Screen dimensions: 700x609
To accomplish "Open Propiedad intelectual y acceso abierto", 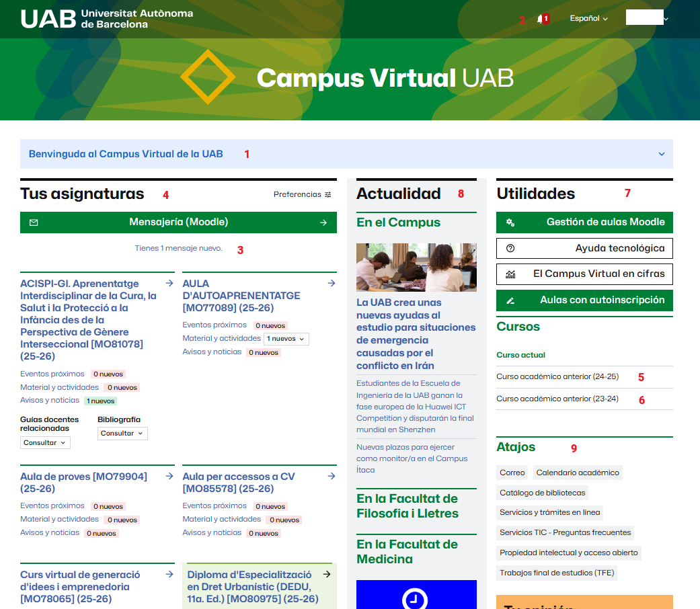I will click(569, 553).
